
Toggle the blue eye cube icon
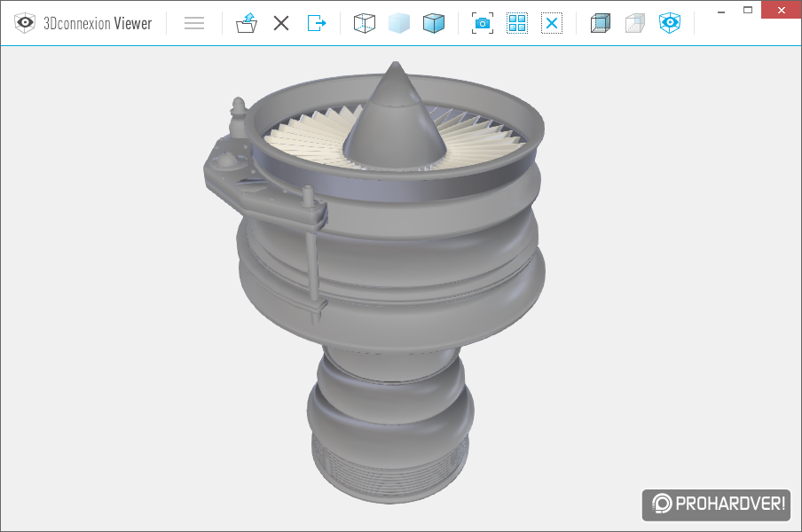[x=670, y=23]
